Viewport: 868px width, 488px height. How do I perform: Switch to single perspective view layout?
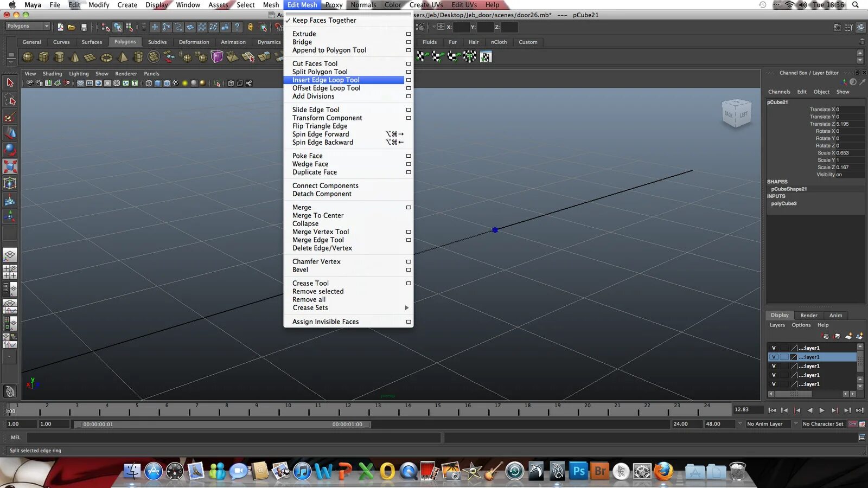point(10,255)
